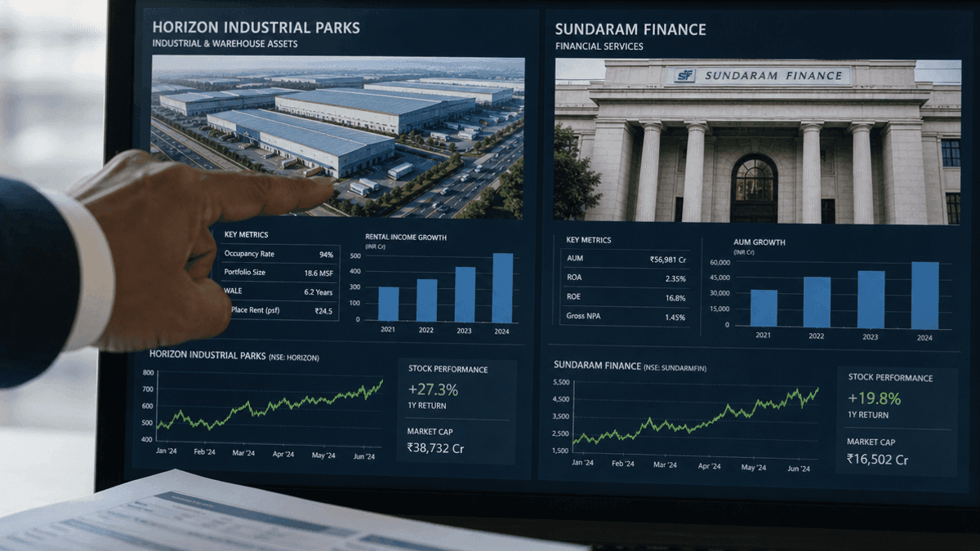Viewport: 980px width, 551px height.
Task: Click the Horizon green stock price line chart
Action: click(269, 404)
